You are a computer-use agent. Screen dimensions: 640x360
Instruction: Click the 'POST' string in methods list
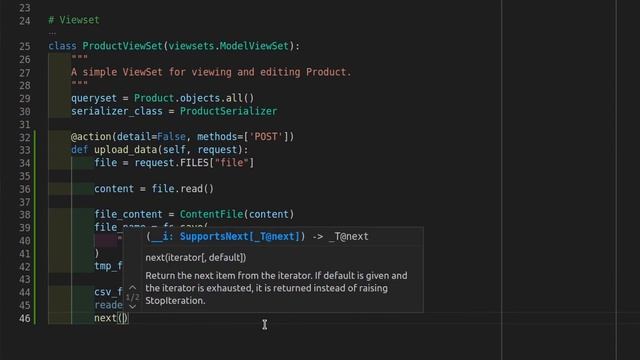point(266,137)
